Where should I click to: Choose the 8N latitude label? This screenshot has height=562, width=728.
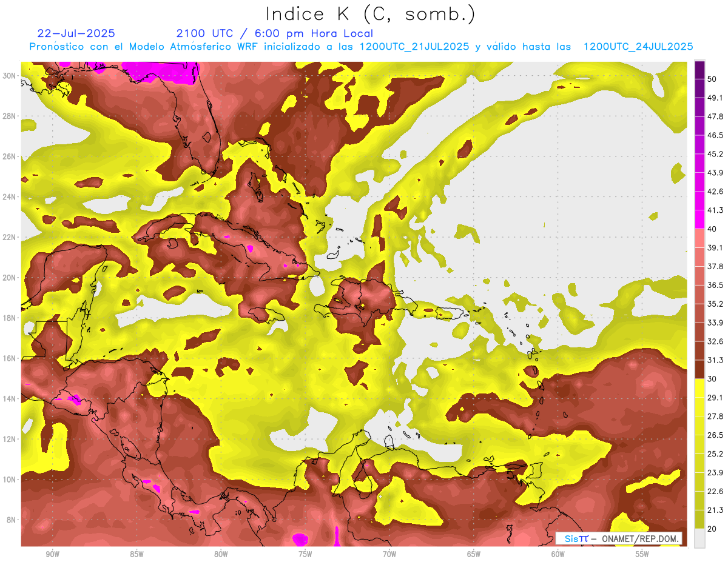11,520
